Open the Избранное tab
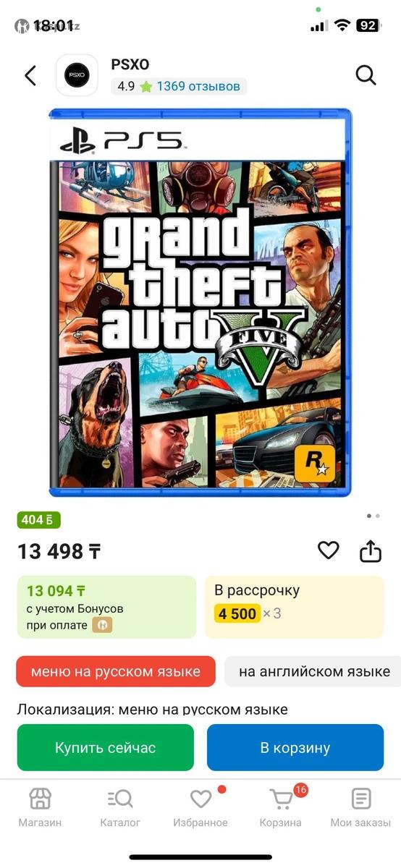This screenshot has height=868, width=401. coord(200,808)
